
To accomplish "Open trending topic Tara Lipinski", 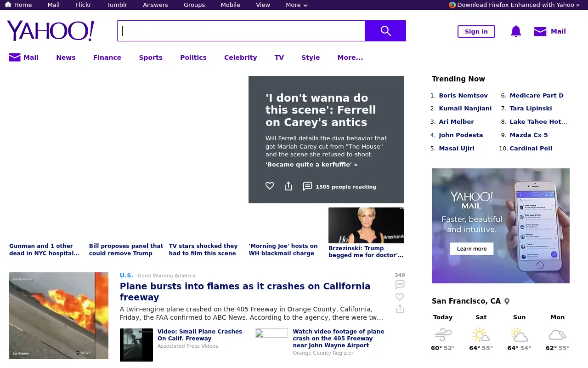I will pos(531,109).
